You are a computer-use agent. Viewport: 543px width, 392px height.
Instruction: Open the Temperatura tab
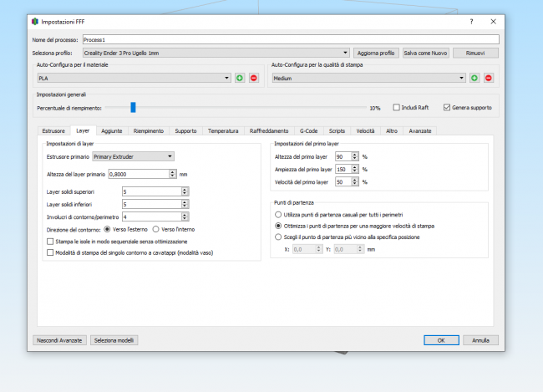[223, 131]
